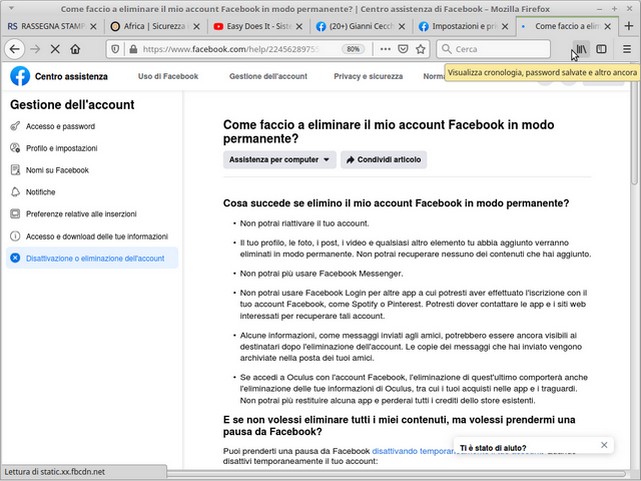Close the Come faccio a eliminare tab
The image size is (641, 481).
pos(608,26)
